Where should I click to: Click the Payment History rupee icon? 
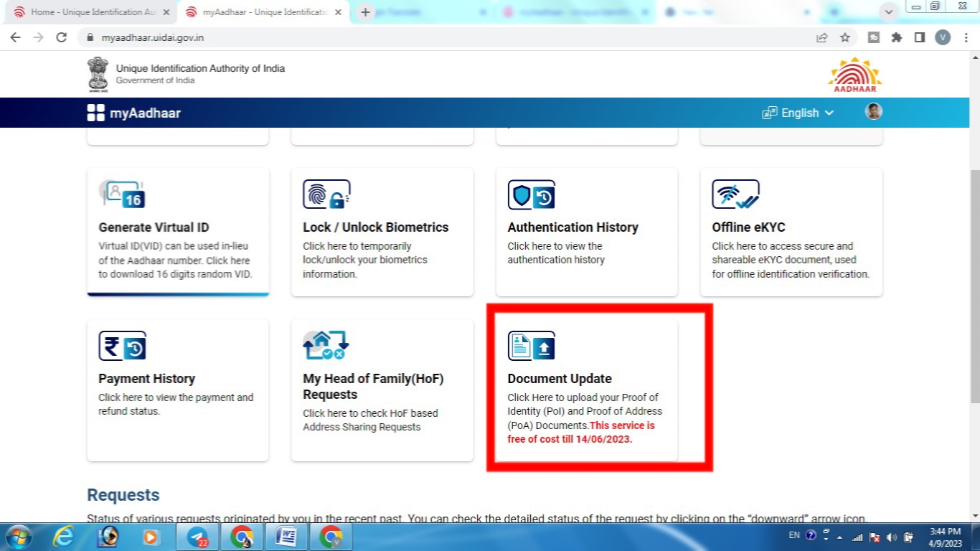[x=122, y=346]
